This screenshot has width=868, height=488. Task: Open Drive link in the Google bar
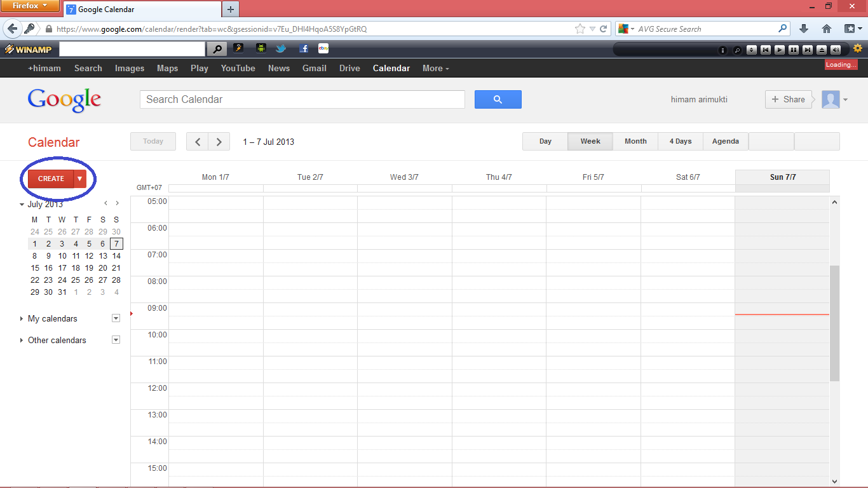(349, 68)
